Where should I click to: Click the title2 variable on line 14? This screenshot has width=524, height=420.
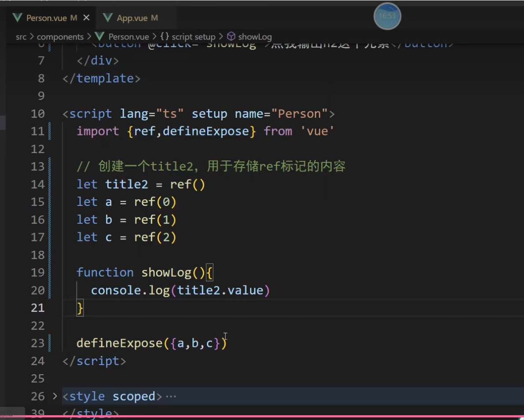(x=126, y=184)
